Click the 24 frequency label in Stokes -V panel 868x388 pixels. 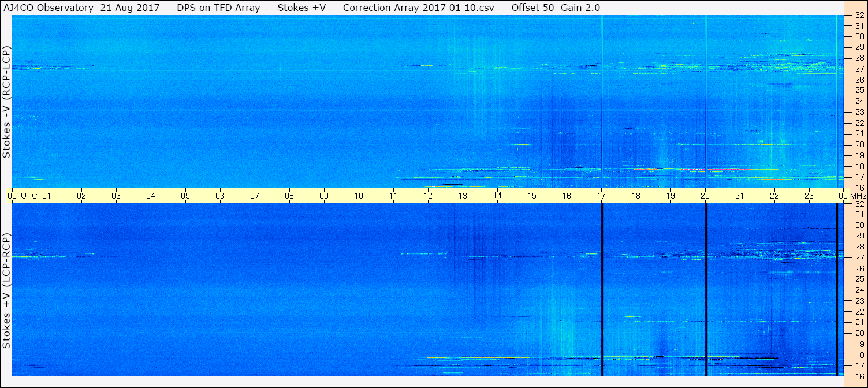[859, 101]
